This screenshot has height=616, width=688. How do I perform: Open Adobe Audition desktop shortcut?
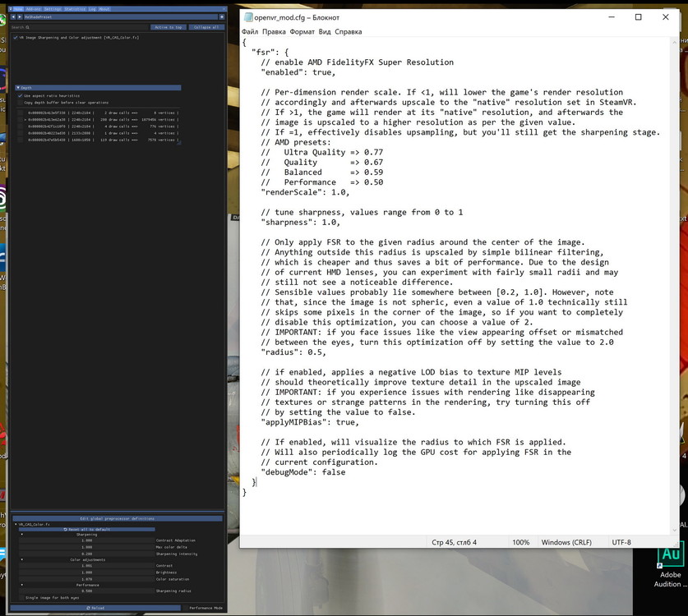click(x=670, y=566)
